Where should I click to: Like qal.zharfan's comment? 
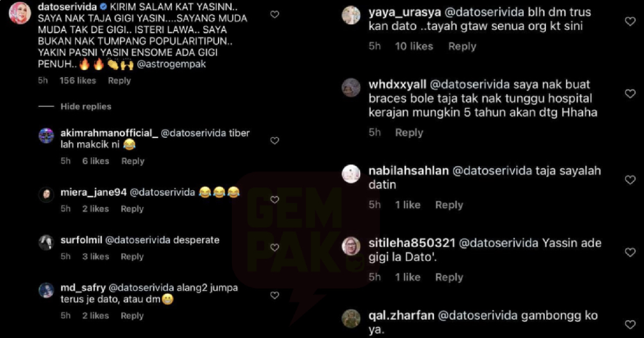pos(631,324)
